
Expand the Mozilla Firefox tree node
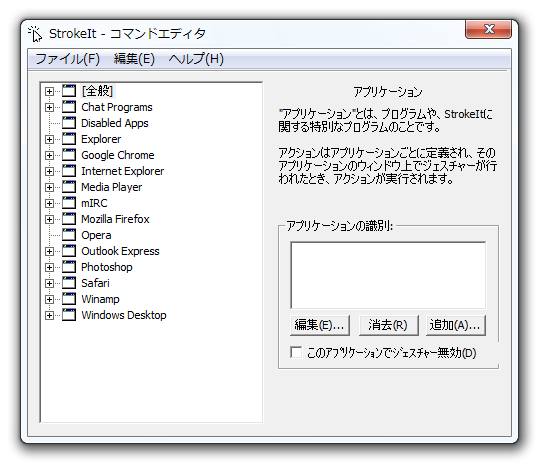[x=49, y=219]
